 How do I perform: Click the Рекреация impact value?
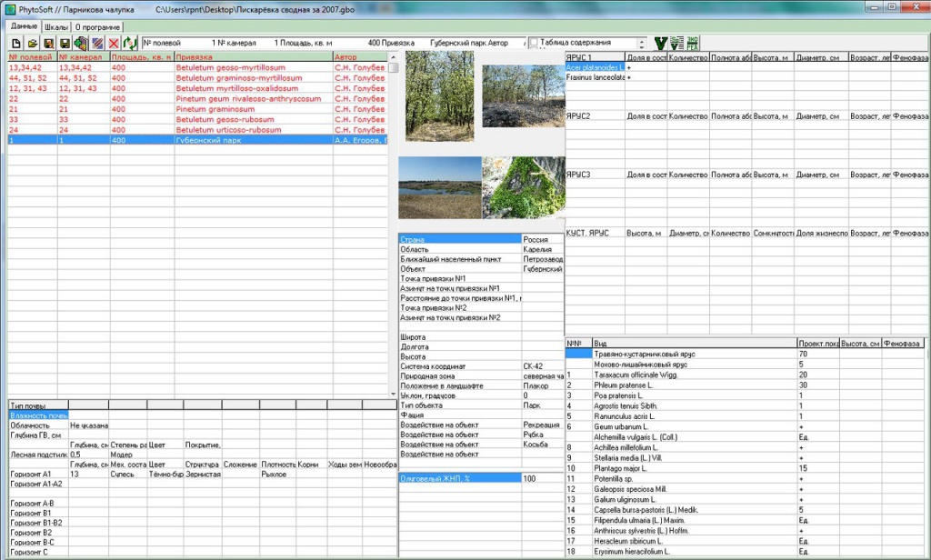pyautogui.click(x=543, y=425)
